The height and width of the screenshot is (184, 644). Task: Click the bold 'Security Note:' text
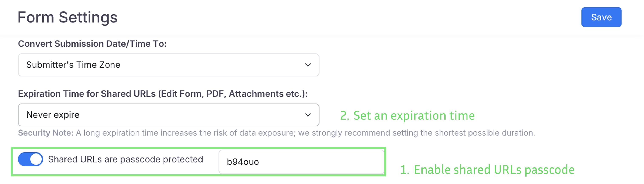pyautogui.click(x=46, y=133)
